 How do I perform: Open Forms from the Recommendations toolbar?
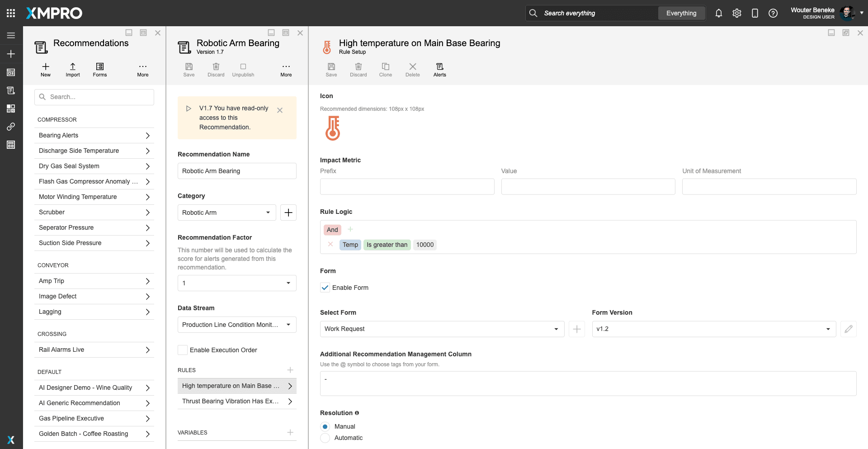pos(99,67)
